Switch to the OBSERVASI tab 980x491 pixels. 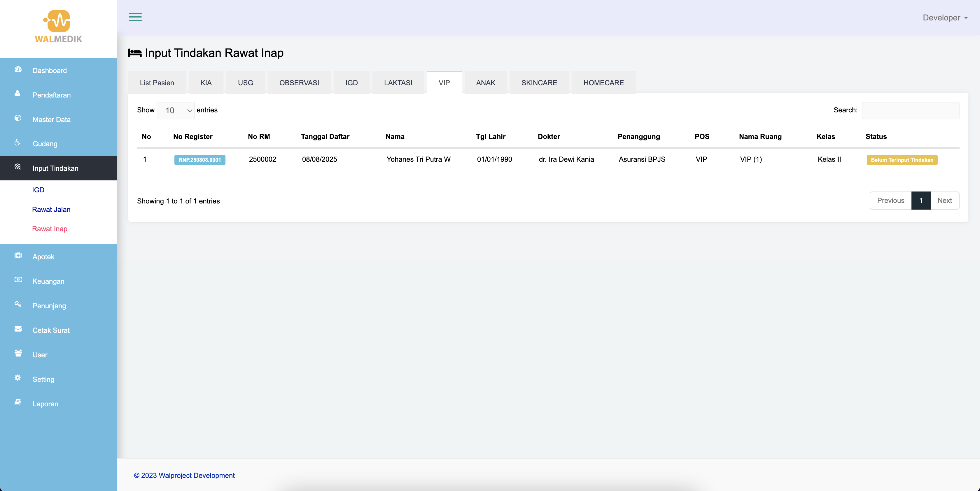tap(299, 83)
